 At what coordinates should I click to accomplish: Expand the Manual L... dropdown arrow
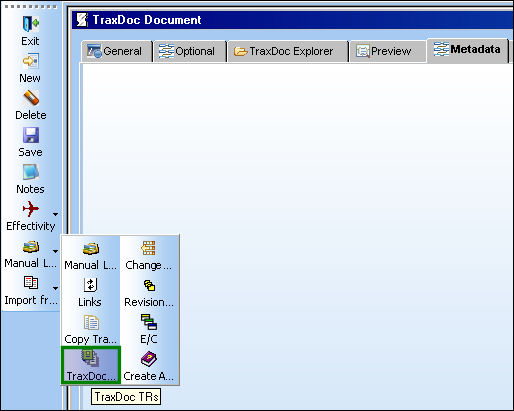click(55, 251)
